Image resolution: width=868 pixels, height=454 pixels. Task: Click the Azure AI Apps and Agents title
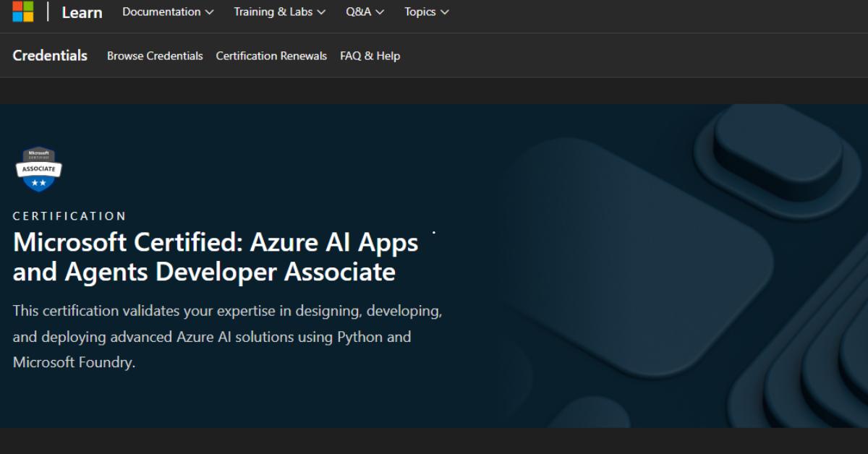(216, 257)
